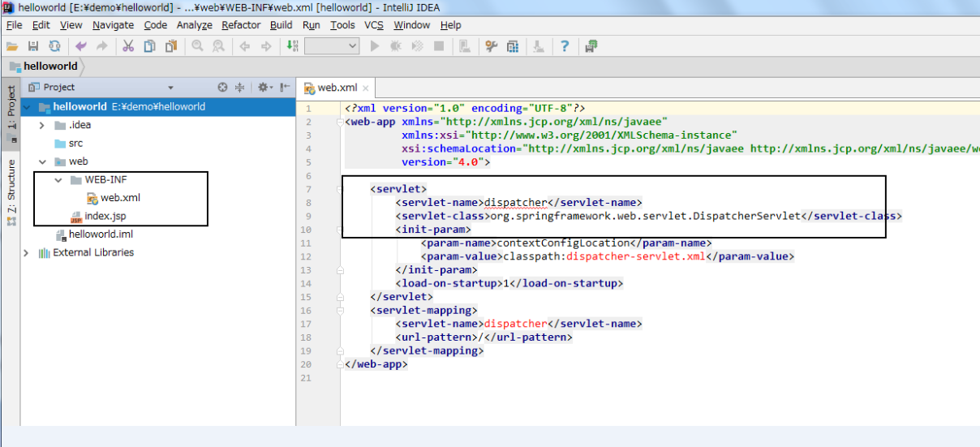Select helloworld.iml in project tree
Screen dimensions: 980x447
coord(93,234)
